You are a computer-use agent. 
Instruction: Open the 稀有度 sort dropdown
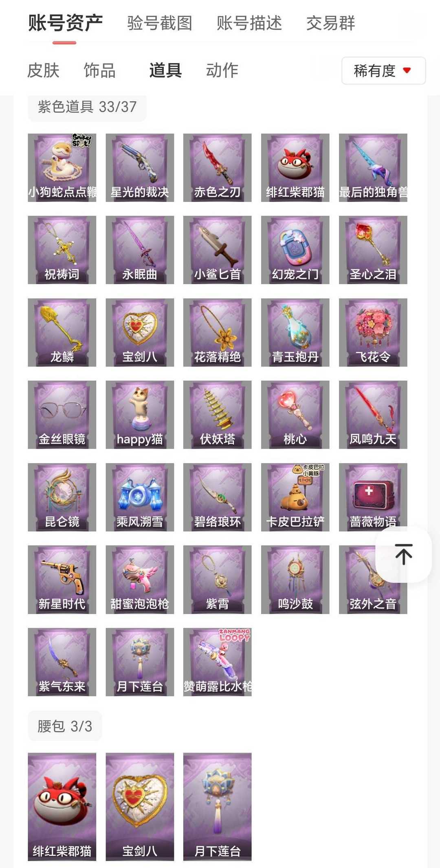click(383, 71)
